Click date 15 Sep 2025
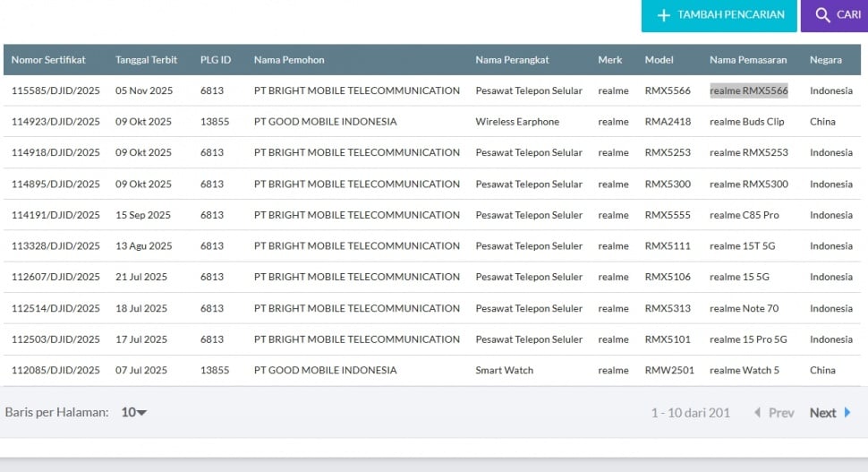The width and height of the screenshot is (868, 472). click(x=143, y=215)
